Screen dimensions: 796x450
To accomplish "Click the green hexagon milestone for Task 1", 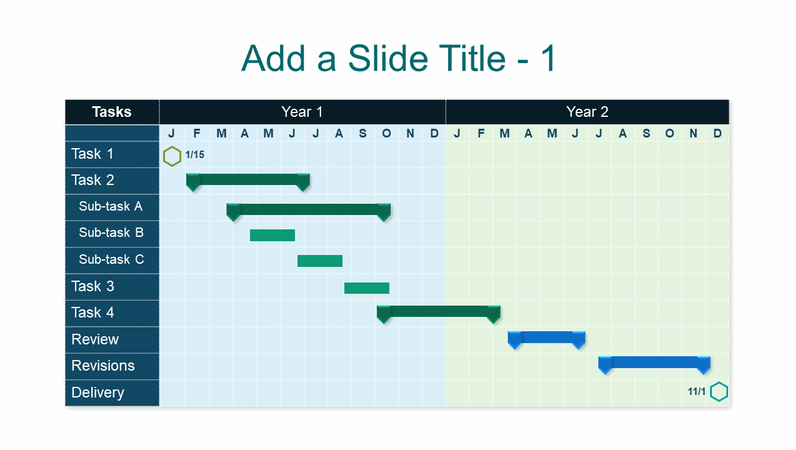I will click(x=172, y=155).
